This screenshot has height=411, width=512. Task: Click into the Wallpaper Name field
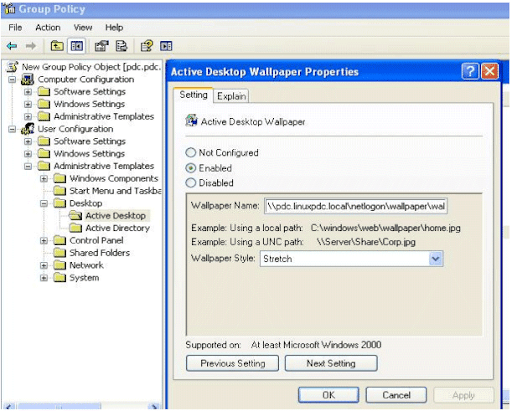coord(356,206)
